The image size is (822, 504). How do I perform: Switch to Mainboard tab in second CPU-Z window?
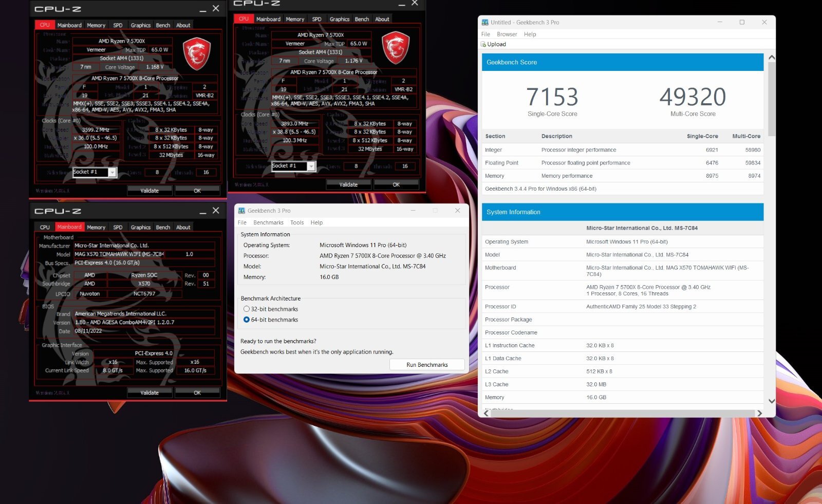[268, 19]
